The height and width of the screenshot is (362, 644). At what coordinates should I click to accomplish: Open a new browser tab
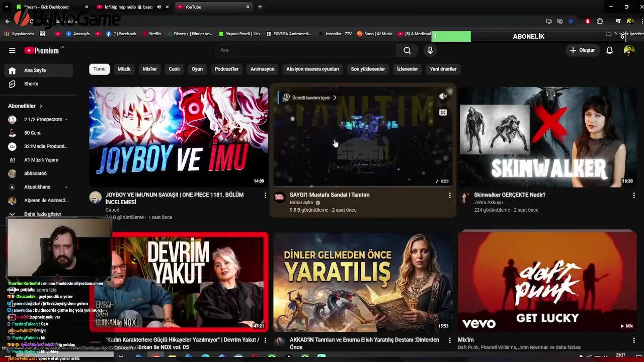[260, 7]
